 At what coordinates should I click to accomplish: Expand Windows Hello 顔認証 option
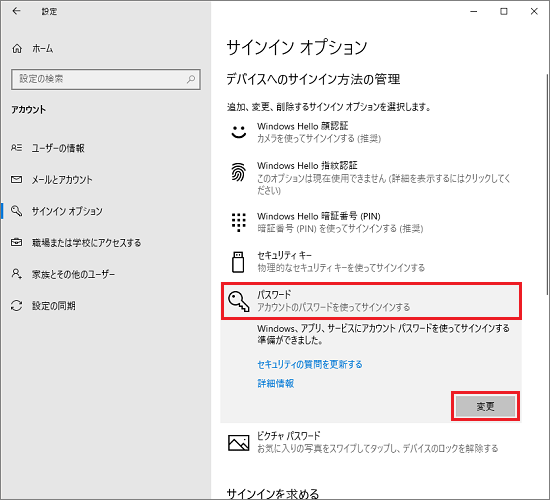point(371,132)
